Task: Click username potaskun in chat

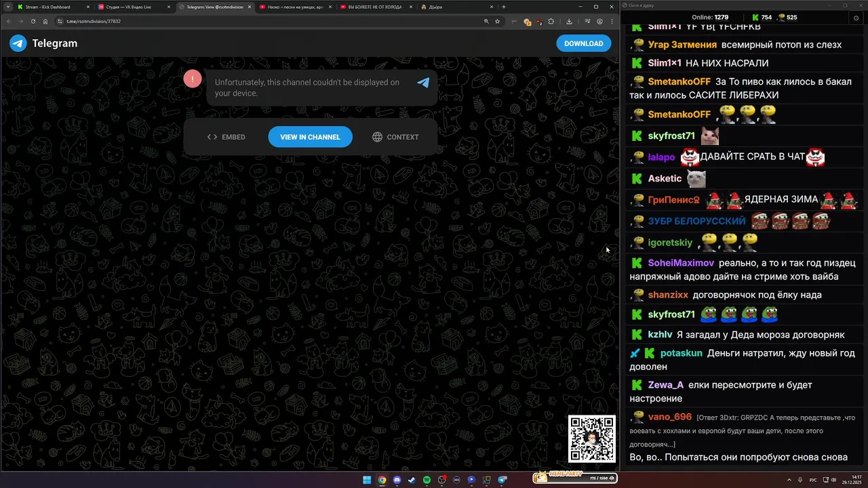Action: [x=682, y=353]
